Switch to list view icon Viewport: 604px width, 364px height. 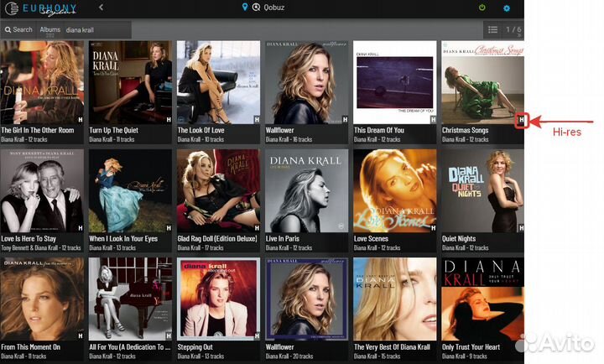pyautogui.click(x=492, y=29)
